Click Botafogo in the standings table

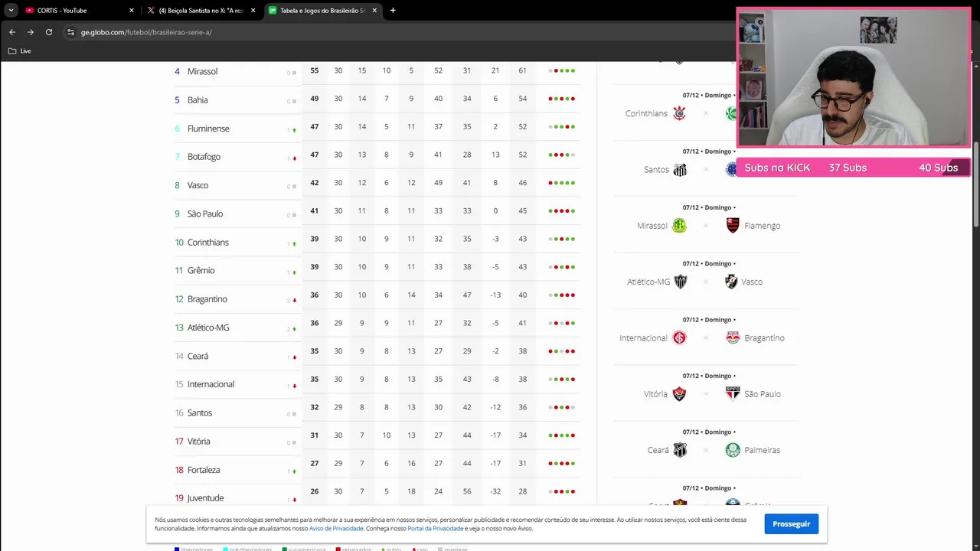click(x=204, y=157)
